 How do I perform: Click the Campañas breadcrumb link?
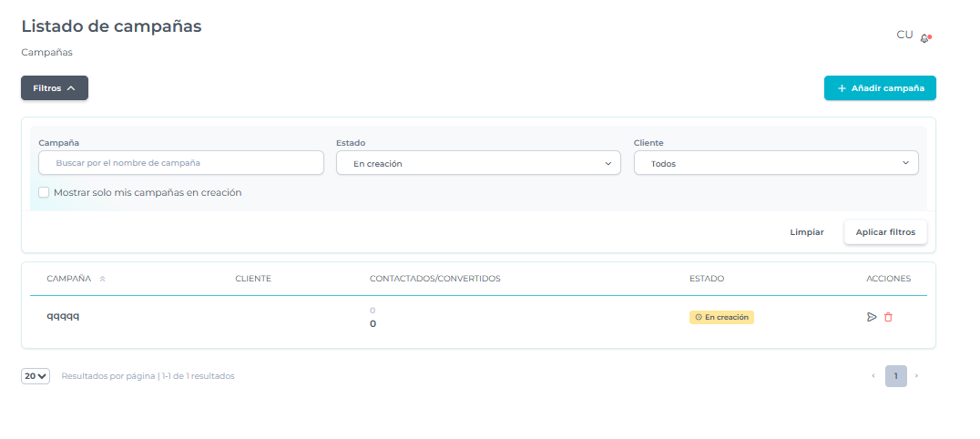point(46,52)
